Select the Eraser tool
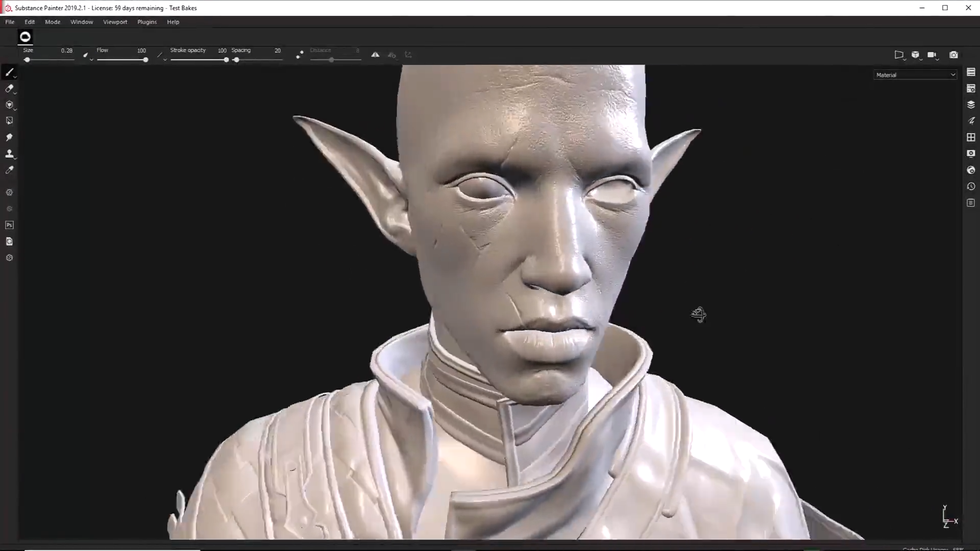980x551 pixels. click(x=9, y=89)
